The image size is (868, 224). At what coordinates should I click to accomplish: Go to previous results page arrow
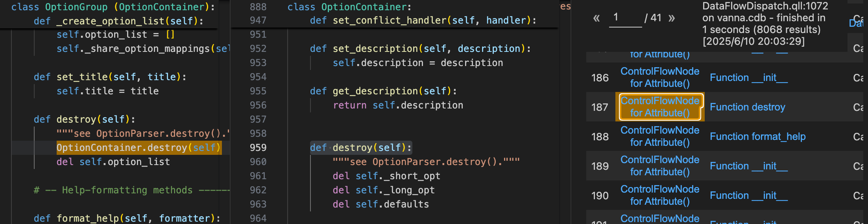pos(597,18)
